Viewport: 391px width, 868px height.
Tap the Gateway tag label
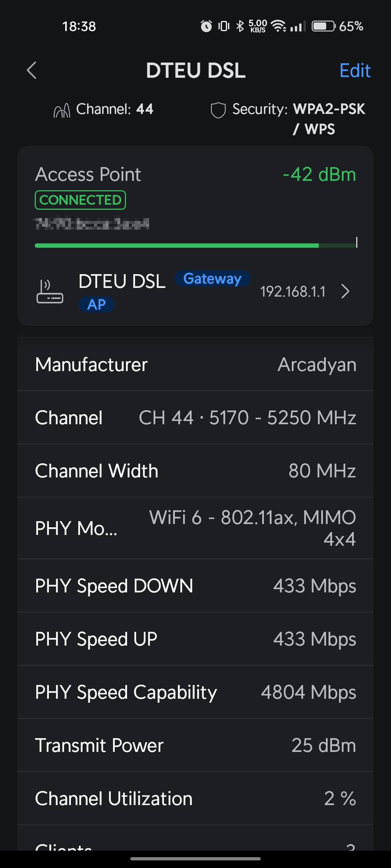coord(212,279)
